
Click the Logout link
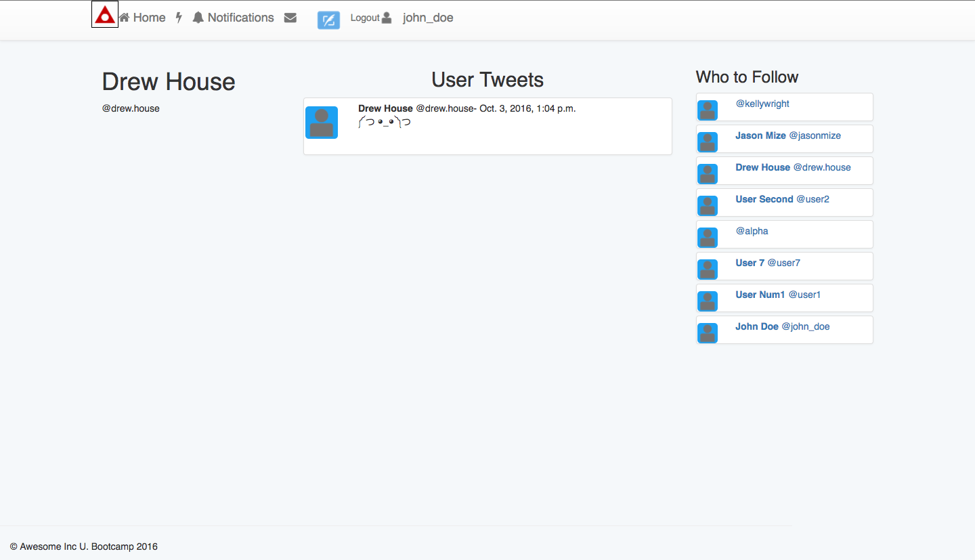point(365,18)
